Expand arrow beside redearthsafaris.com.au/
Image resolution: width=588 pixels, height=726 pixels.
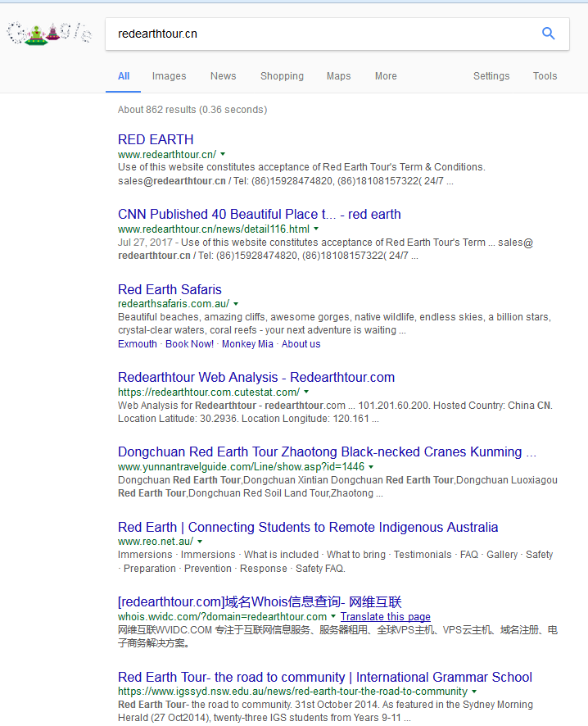pos(236,304)
